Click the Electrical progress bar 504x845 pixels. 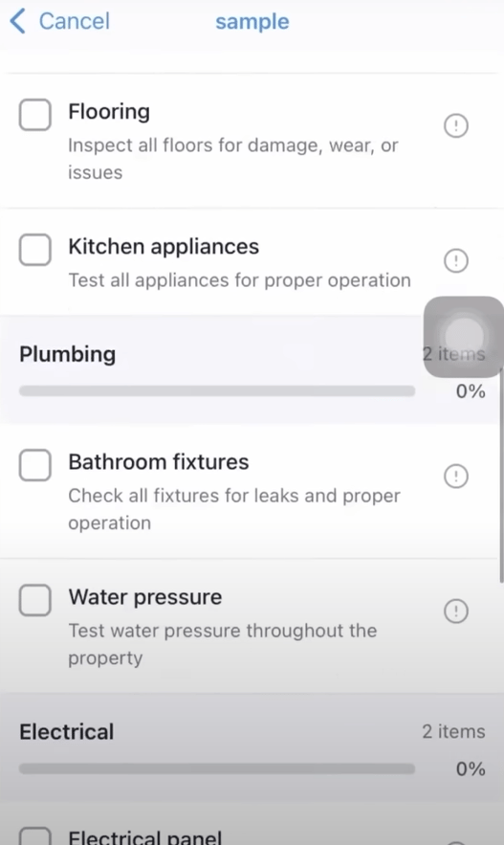217,769
